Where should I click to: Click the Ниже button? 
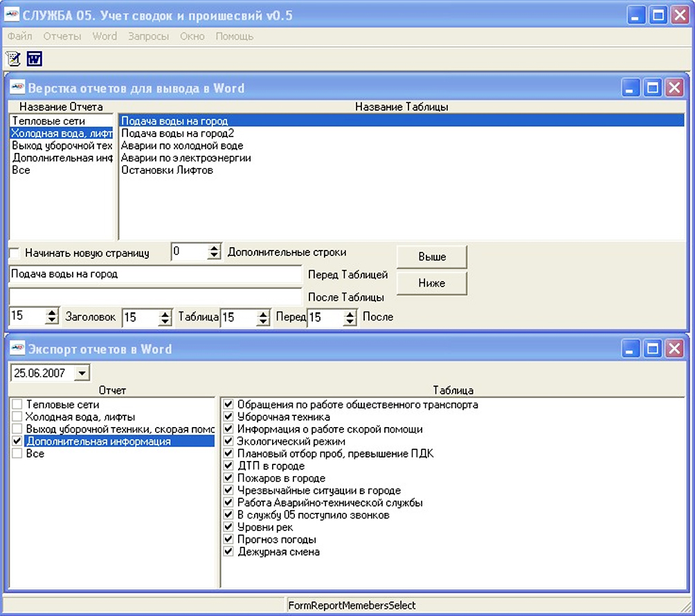click(x=432, y=283)
